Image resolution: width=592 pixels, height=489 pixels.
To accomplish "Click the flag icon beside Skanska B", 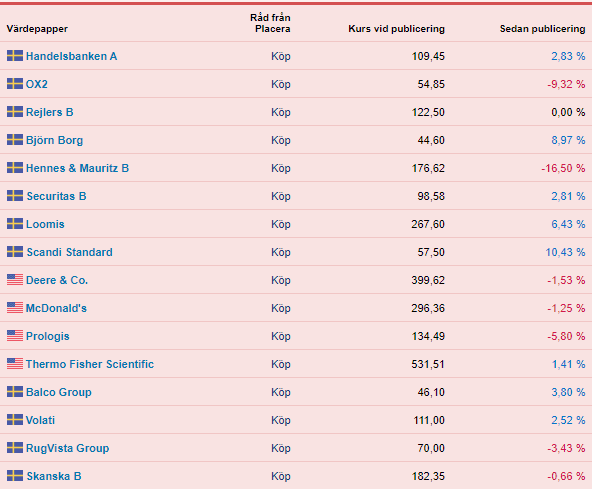I will (x=15, y=475).
